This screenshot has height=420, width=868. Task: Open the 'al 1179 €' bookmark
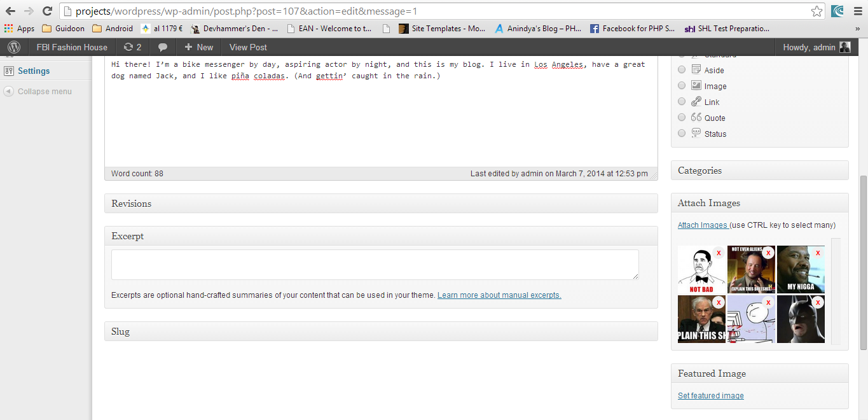click(162, 29)
